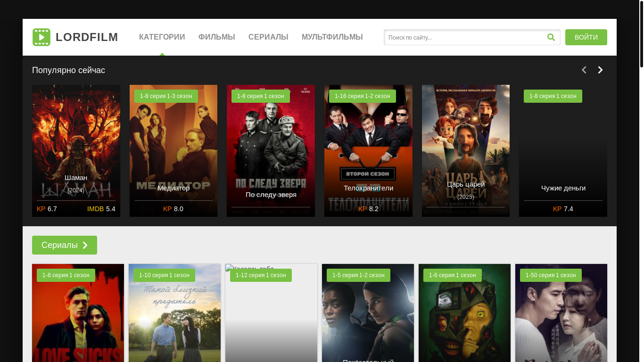Screen dimensions: 644x362
Task: Go to next popular slide arrow
Action: tap(600, 70)
